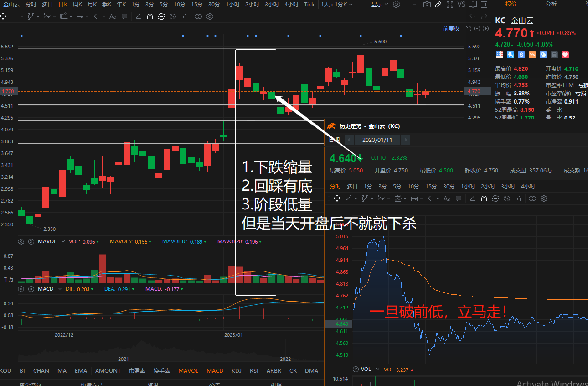Select the angle line tool in main chart toolbar
The height and width of the screenshot is (386, 588).
pos(139,16)
